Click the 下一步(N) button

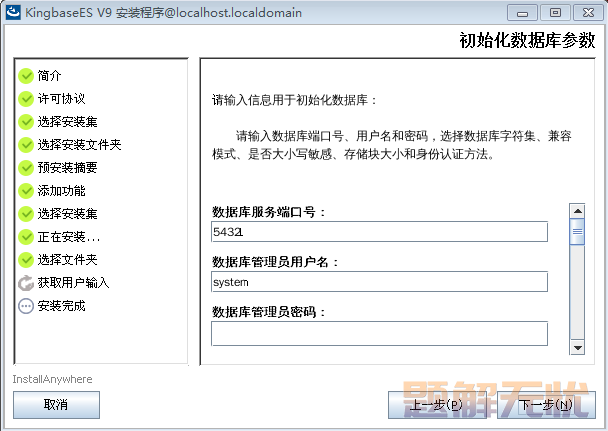tap(546, 405)
